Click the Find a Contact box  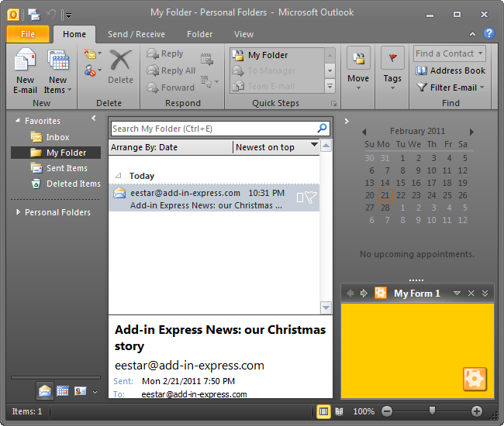(449, 53)
